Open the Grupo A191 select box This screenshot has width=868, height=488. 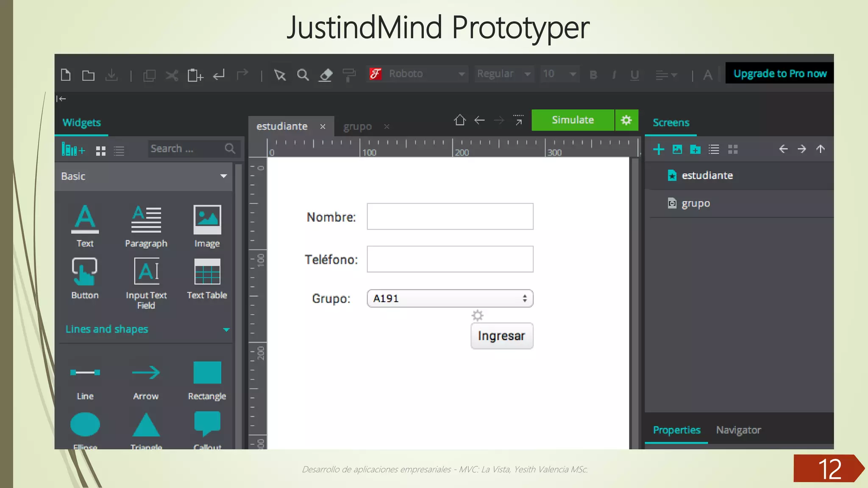450,298
